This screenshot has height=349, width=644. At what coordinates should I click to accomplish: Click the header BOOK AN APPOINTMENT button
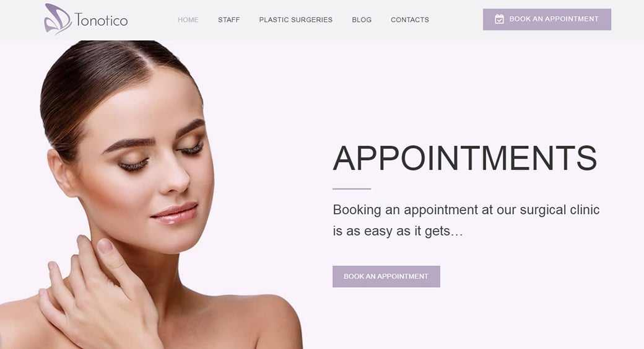547,19
